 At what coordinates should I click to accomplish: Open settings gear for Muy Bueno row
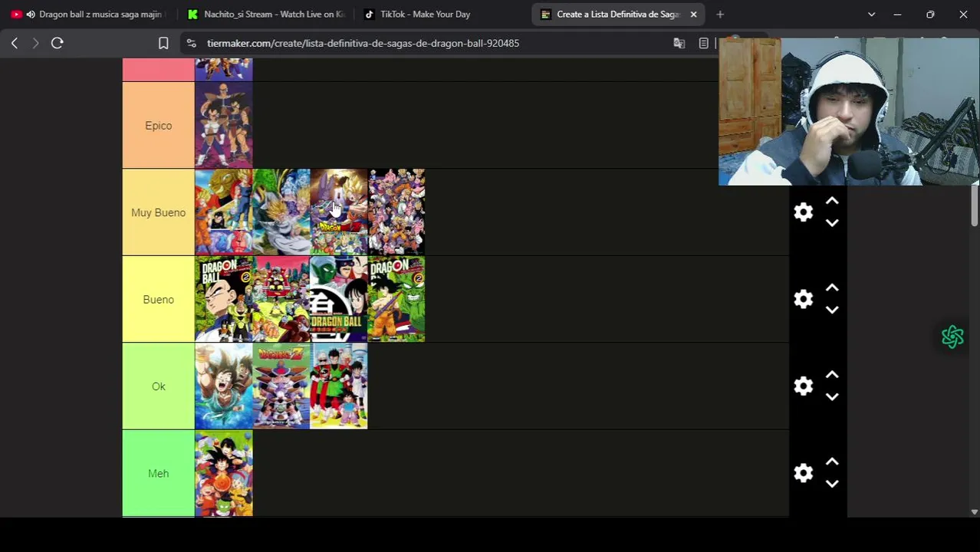(x=803, y=212)
